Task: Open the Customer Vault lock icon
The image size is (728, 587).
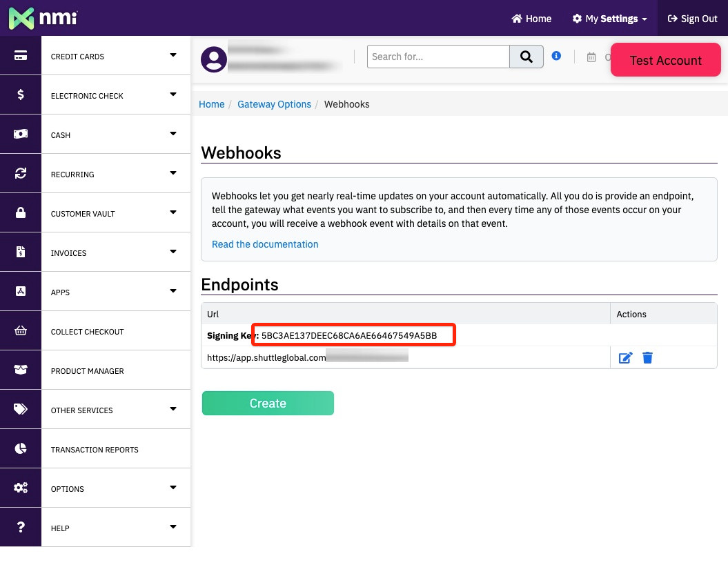Action: coord(21,213)
